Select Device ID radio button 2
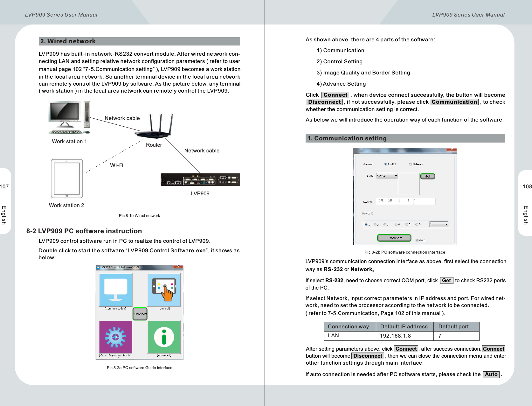Image resolution: width=532 pixels, height=406 pixels. [x=375, y=225]
